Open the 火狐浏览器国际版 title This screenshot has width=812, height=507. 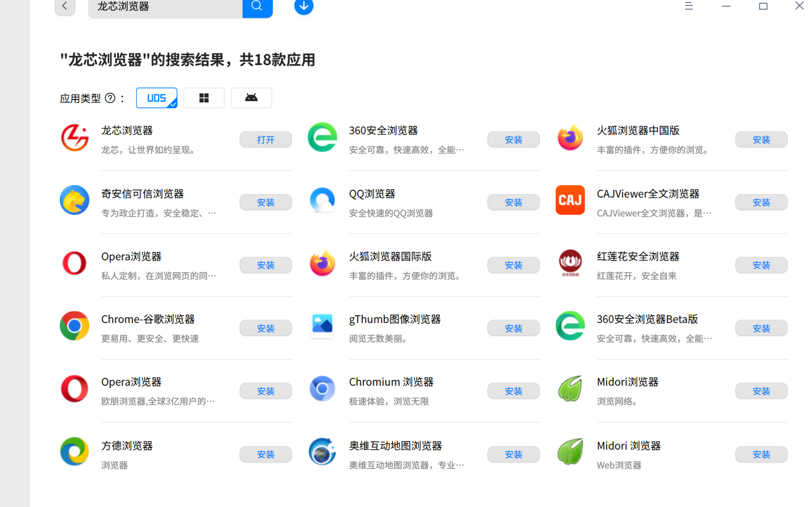click(391, 256)
